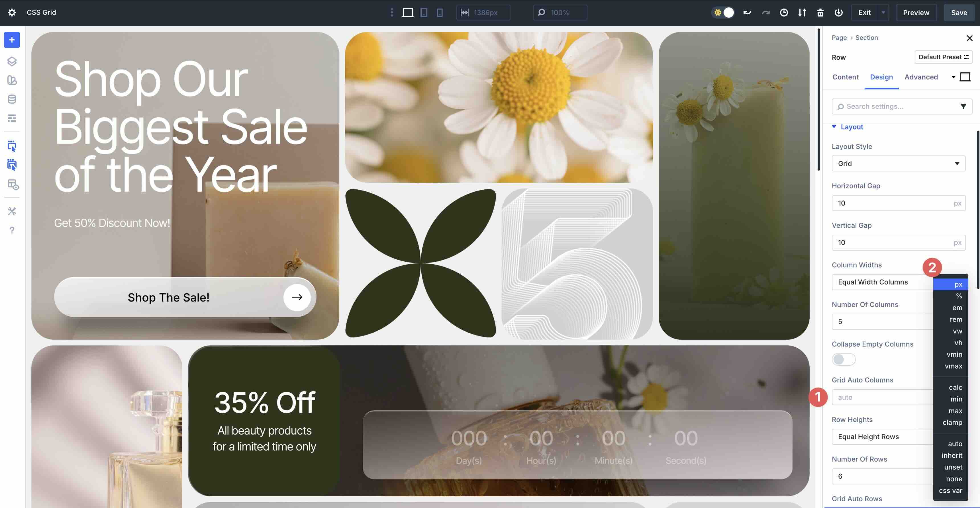Click the undo arrow icon in top bar
The image size is (980, 508).
click(747, 13)
